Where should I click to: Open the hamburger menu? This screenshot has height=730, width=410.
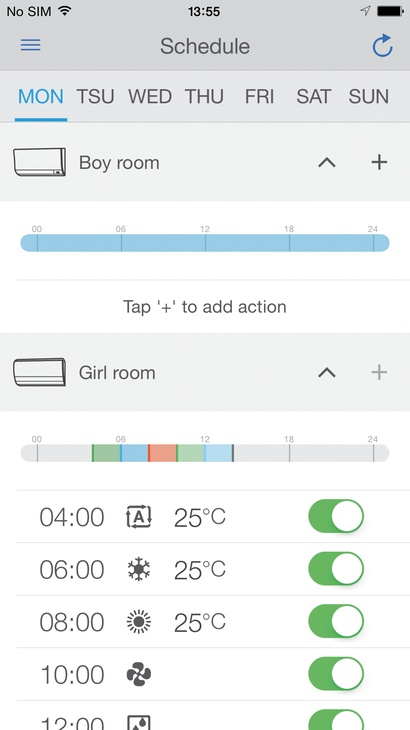31,45
